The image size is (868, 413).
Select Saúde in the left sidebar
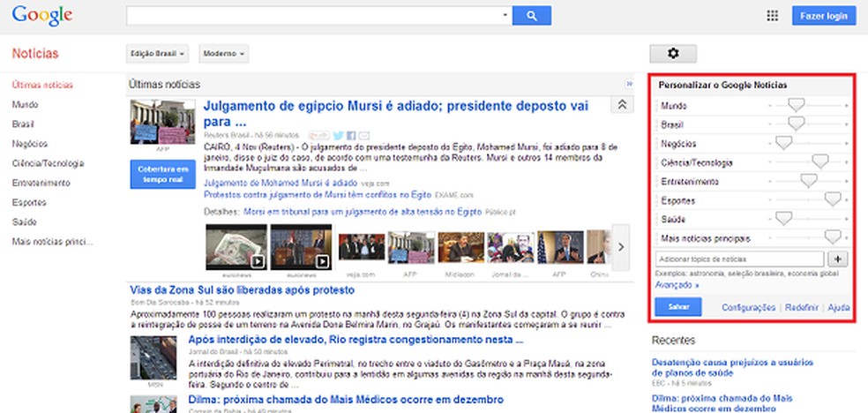pos(25,222)
